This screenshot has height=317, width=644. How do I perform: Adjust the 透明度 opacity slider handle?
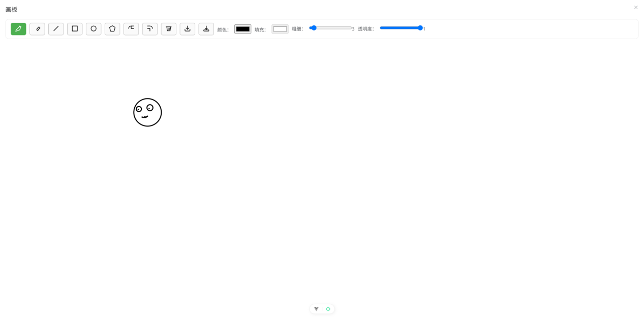419,28
